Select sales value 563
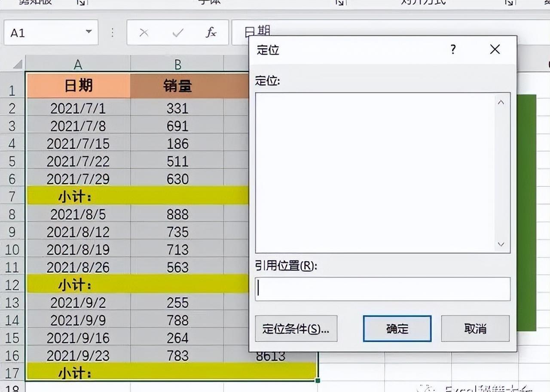The height and width of the screenshot is (392, 550). point(177,267)
